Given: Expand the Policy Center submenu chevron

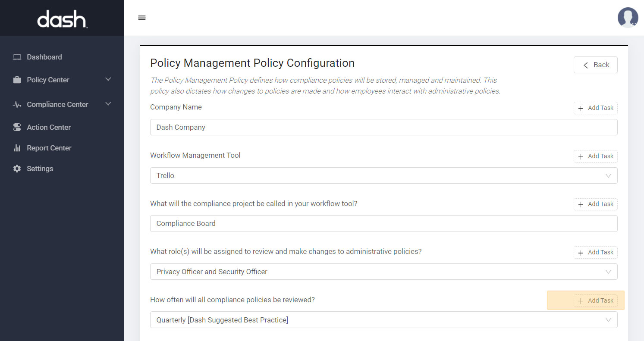Looking at the screenshot, I should click(108, 80).
